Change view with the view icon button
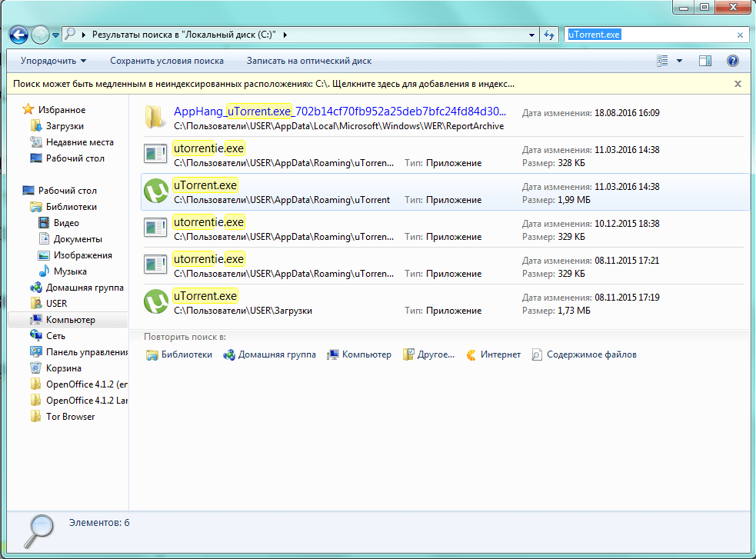The height and width of the screenshot is (559, 756). (662, 61)
